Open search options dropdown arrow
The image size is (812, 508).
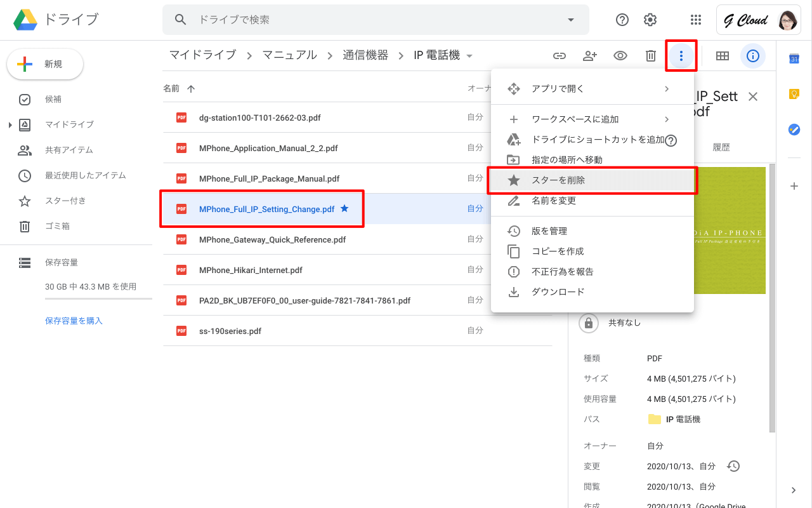click(571, 20)
